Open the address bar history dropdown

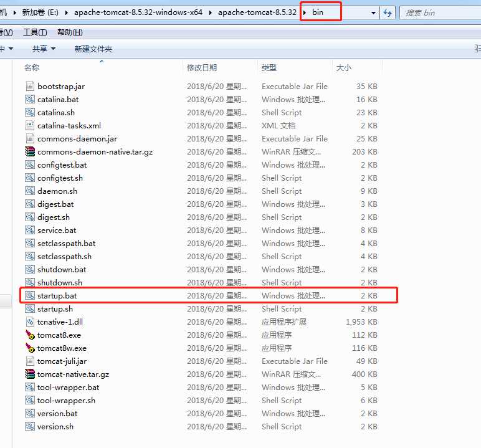373,13
